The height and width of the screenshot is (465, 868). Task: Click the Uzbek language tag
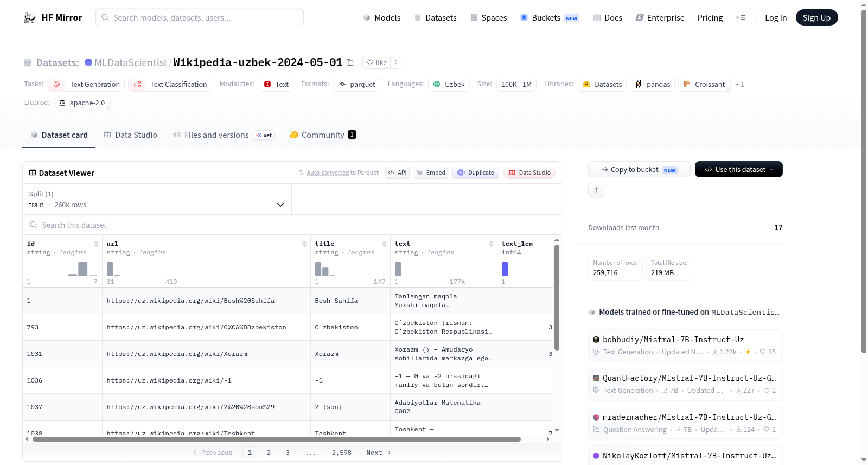coord(449,84)
